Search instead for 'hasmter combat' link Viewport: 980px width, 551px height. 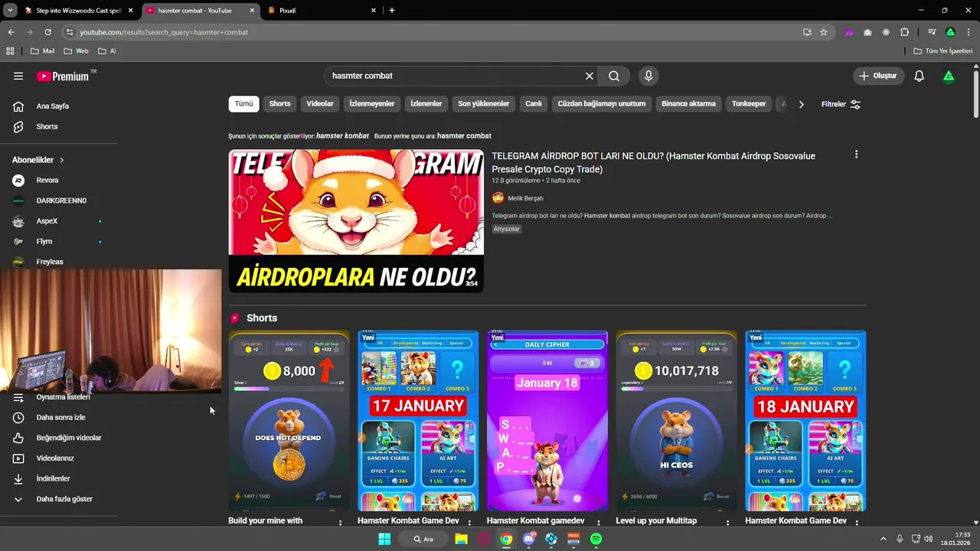tap(464, 135)
